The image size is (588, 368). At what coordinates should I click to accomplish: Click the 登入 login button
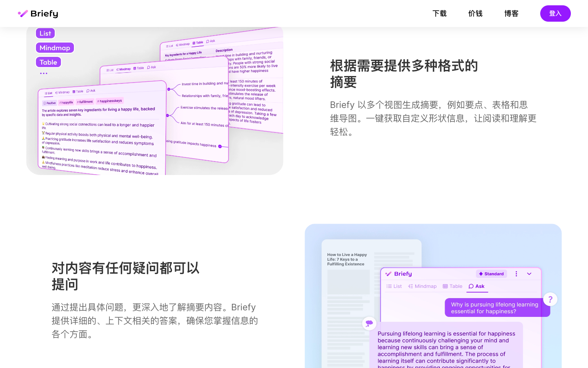(x=555, y=13)
